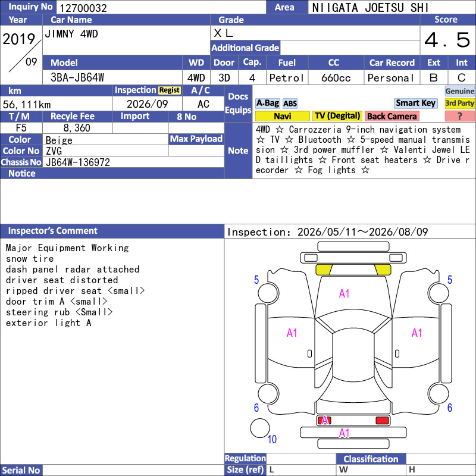Select the Smart Key badge
This screenshot has width=476, height=476.
tap(415, 103)
